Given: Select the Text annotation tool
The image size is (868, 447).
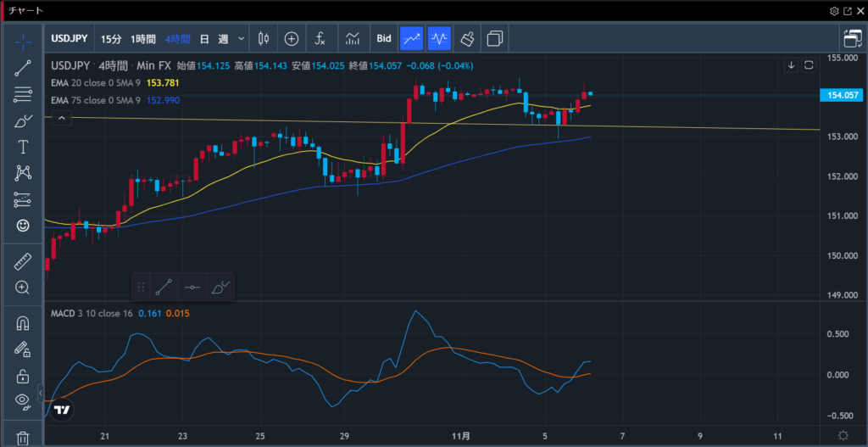Looking at the screenshot, I should [23, 148].
